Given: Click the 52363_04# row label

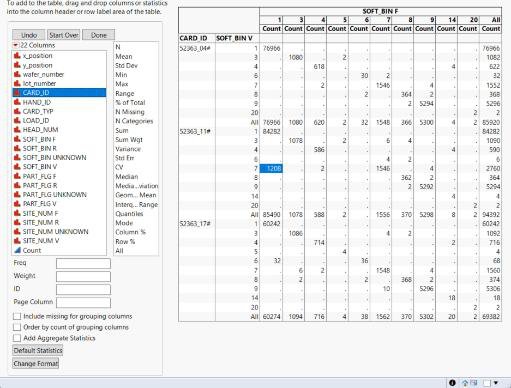Looking at the screenshot, I should 195,48.
